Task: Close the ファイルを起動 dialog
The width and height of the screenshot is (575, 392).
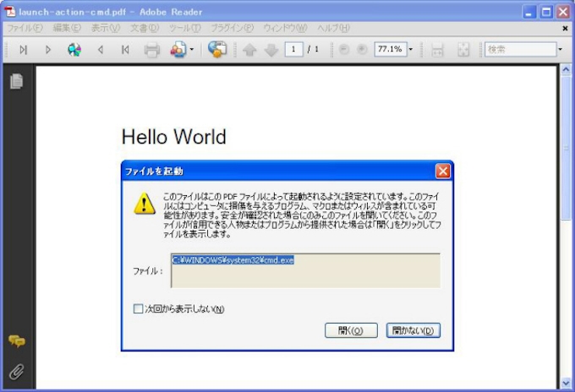Action: pyautogui.click(x=442, y=171)
